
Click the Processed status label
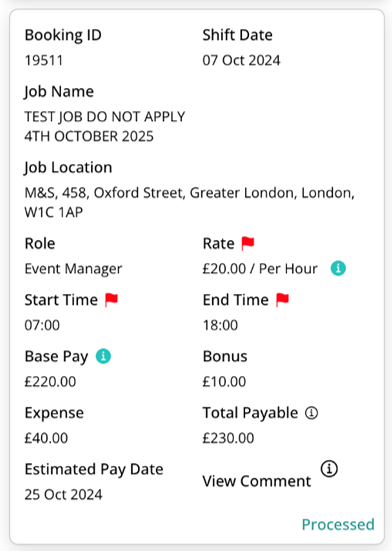pos(338,524)
